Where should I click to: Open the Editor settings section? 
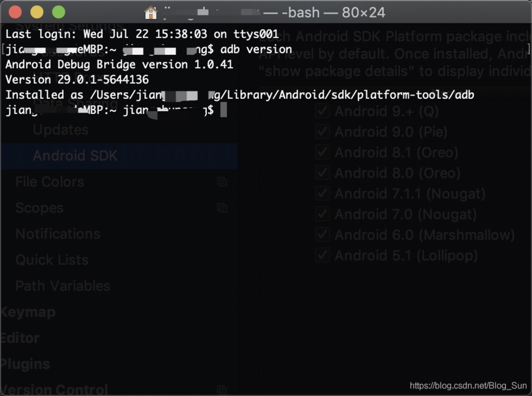pos(20,338)
